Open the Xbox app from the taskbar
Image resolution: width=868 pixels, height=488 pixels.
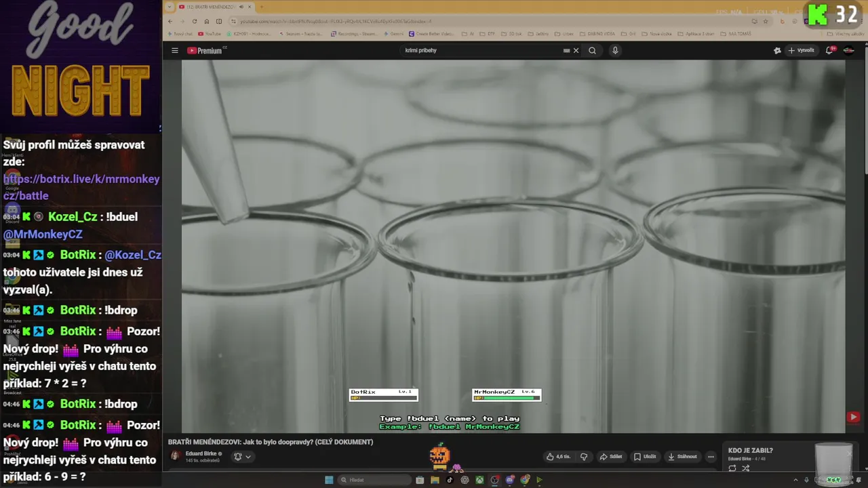(x=479, y=480)
